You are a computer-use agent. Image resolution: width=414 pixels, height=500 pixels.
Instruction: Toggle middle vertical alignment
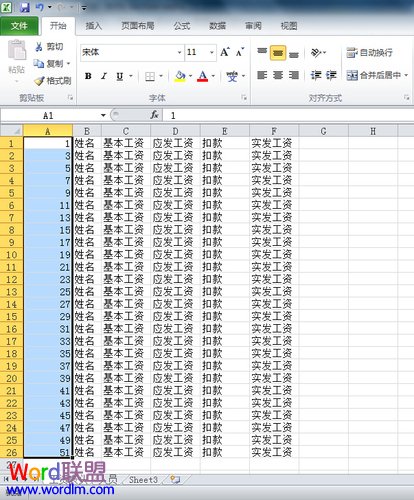pos(278,53)
